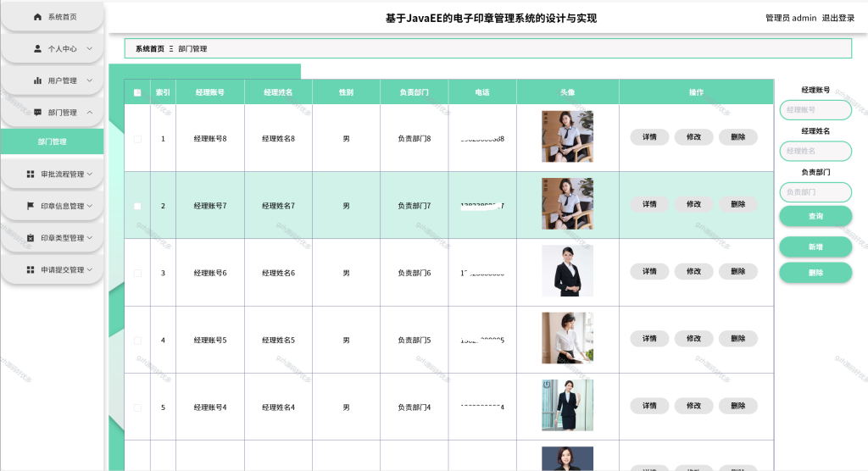Click the grid icon for 审批流程管理
Viewport: 868px width, 471px height.
click(x=31, y=175)
